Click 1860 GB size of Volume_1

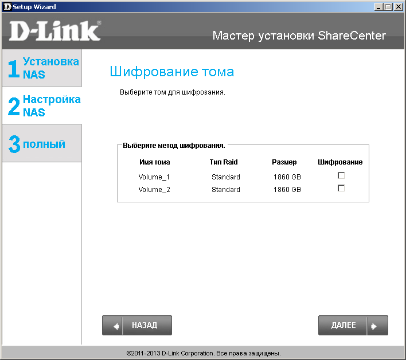pos(287,177)
